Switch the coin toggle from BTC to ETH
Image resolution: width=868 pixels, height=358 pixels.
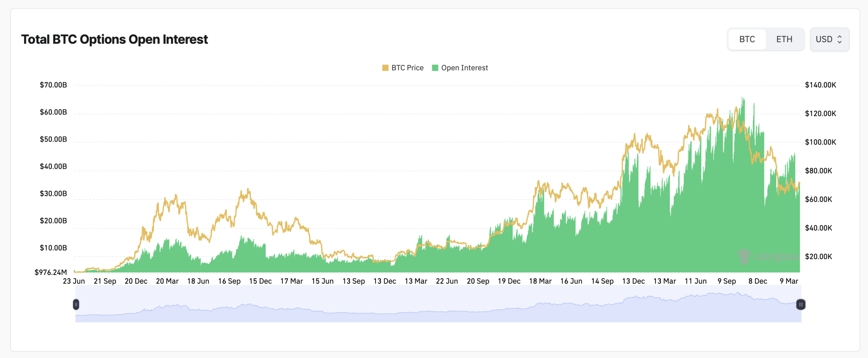click(x=785, y=39)
